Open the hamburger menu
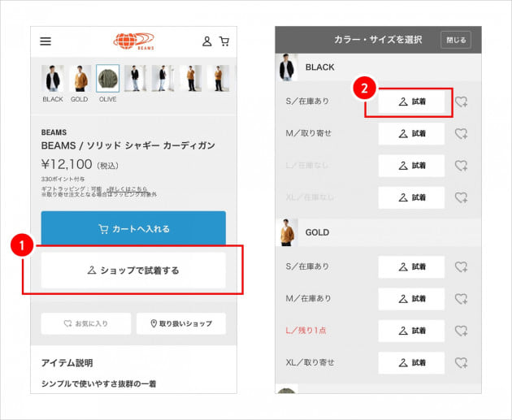 click(46, 41)
